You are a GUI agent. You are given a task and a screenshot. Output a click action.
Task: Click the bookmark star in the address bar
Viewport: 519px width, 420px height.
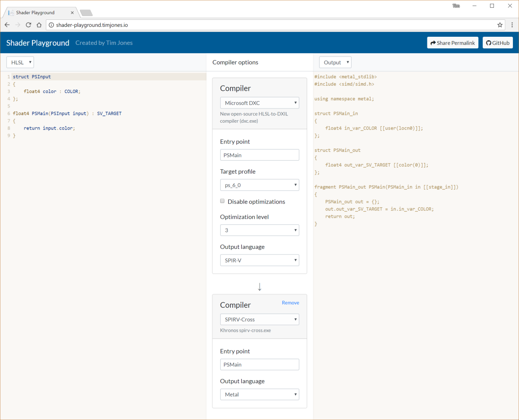tap(500, 25)
